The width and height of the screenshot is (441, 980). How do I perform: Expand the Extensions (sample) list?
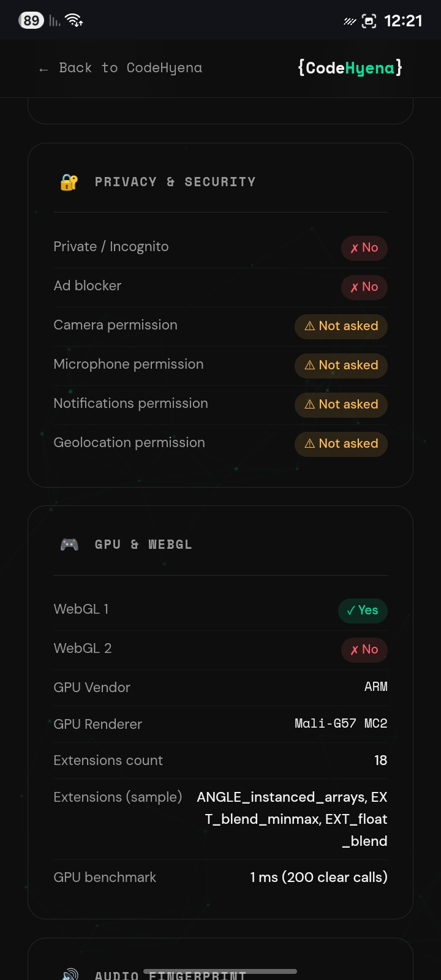pos(292,819)
